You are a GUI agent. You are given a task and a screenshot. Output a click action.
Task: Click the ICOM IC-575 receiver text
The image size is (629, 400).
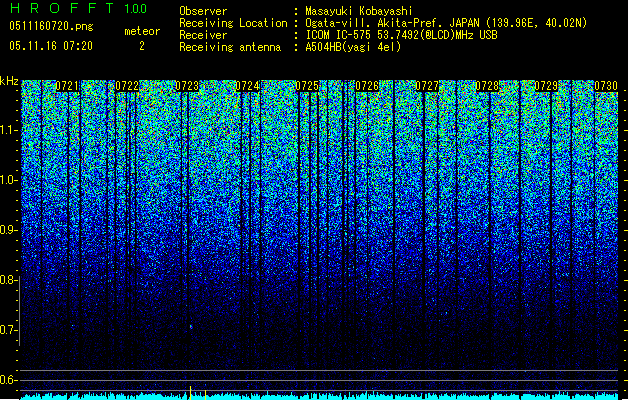coord(401,35)
